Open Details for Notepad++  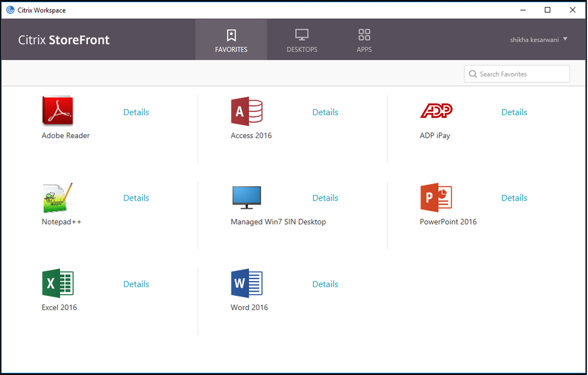pyautogui.click(x=136, y=198)
